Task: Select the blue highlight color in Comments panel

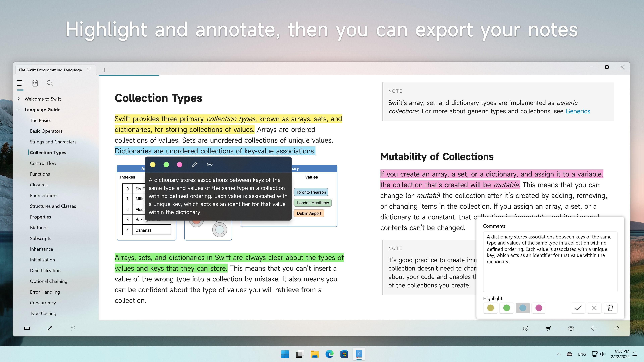Action: (x=523, y=308)
